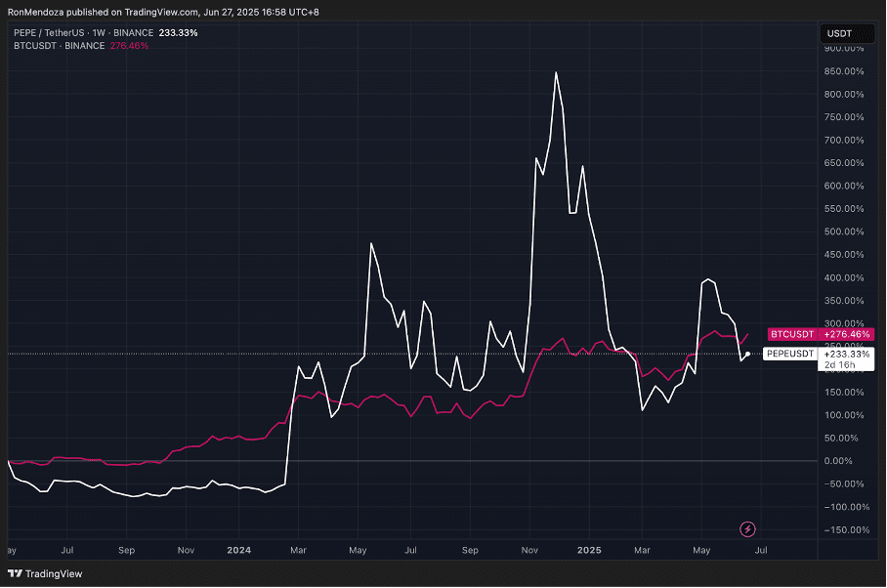Click the 2025 year marker on time axis
This screenshot has width=887, height=588.
tap(588, 551)
